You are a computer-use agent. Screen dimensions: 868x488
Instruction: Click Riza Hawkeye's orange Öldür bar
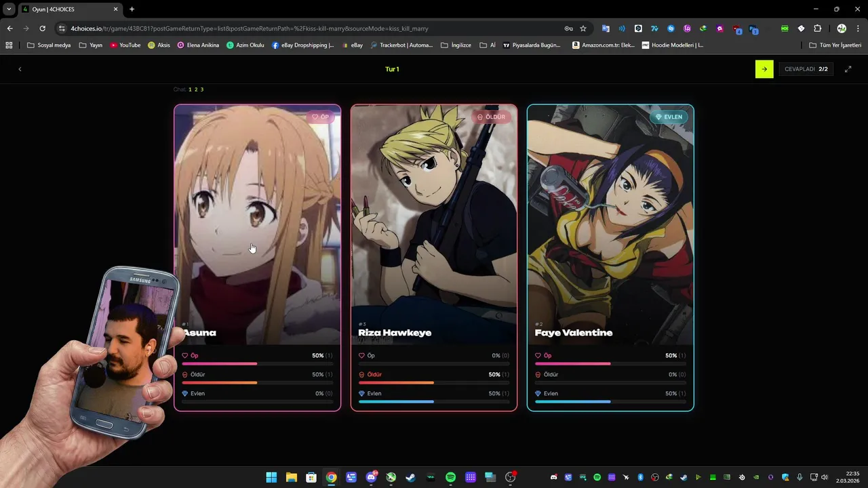click(434, 383)
